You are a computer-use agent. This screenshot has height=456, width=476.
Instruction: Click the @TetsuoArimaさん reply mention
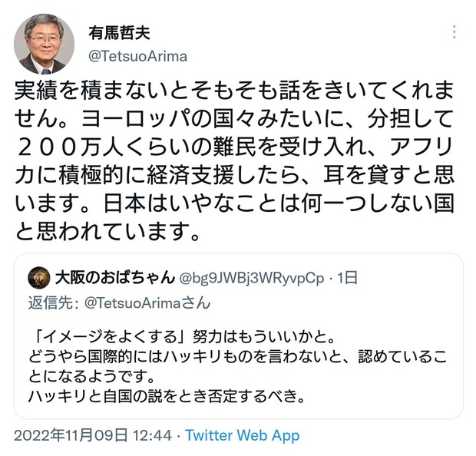[x=147, y=303]
